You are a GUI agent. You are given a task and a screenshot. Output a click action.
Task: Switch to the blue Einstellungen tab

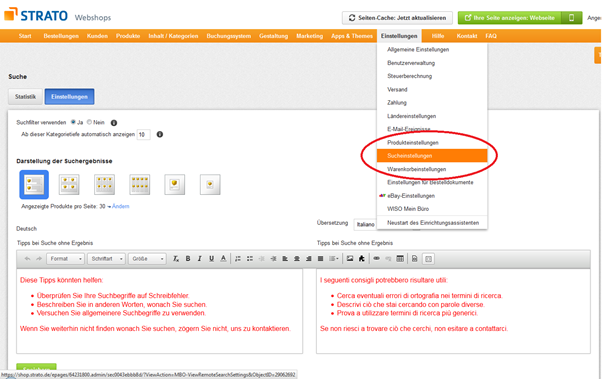point(69,97)
